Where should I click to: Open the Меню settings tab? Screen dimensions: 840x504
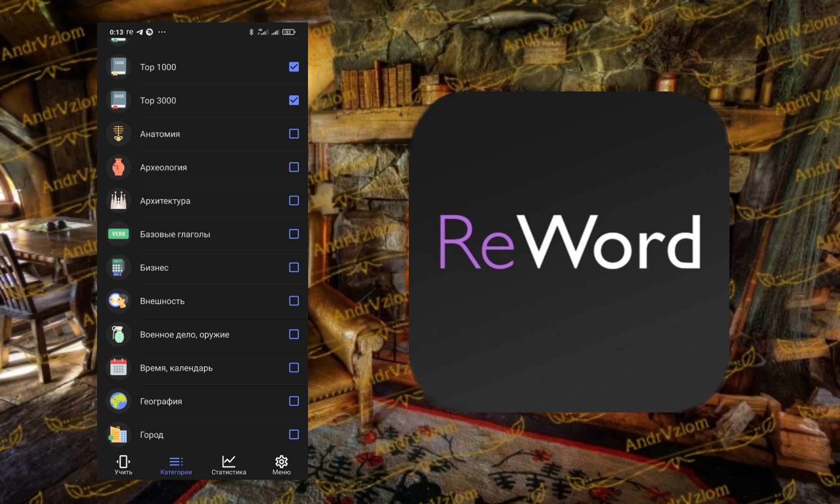pyautogui.click(x=281, y=465)
